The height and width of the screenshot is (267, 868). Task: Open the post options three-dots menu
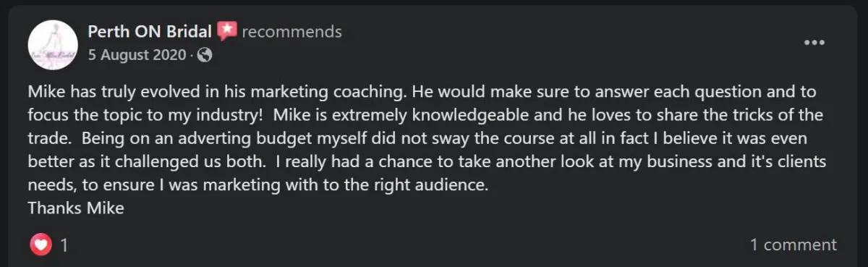[814, 43]
